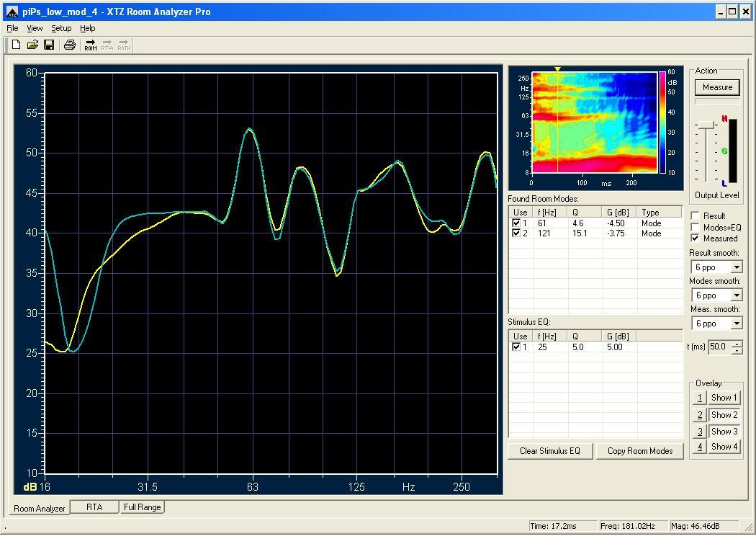Click the XTZ application icon in title bar
The width and height of the screenshot is (756, 544).
pyautogui.click(x=12, y=12)
